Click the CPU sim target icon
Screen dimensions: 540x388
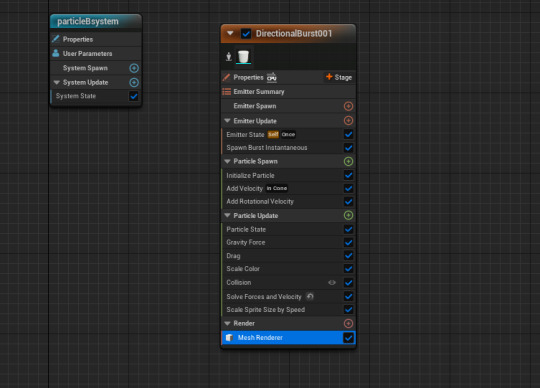(x=271, y=77)
